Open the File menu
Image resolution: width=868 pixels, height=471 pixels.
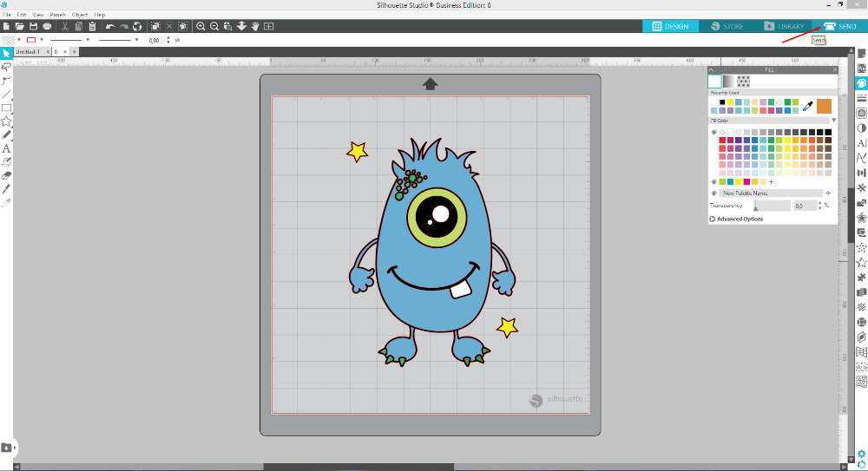pos(7,15)
